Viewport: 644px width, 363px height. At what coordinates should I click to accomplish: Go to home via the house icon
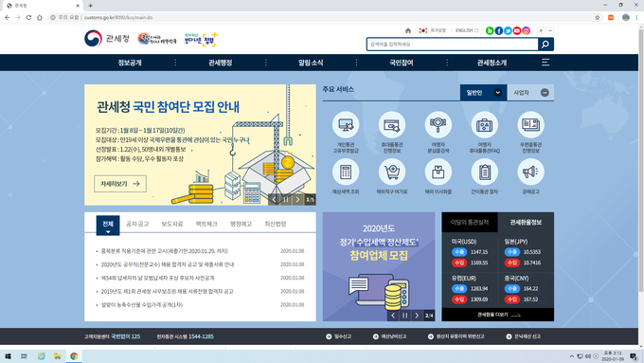(408, 30)
